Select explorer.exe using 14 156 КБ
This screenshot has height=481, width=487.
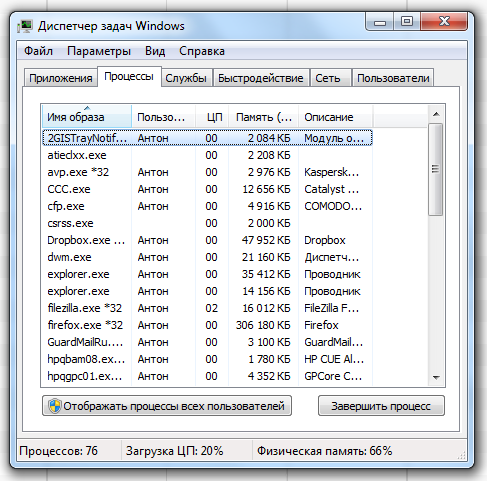click(x=207, y=291)
